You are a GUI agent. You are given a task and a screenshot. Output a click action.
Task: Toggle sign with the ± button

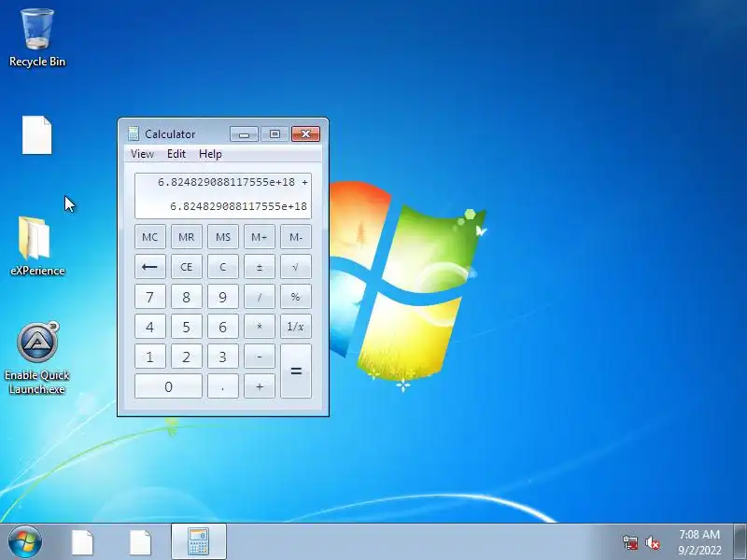tap(260, 267)
